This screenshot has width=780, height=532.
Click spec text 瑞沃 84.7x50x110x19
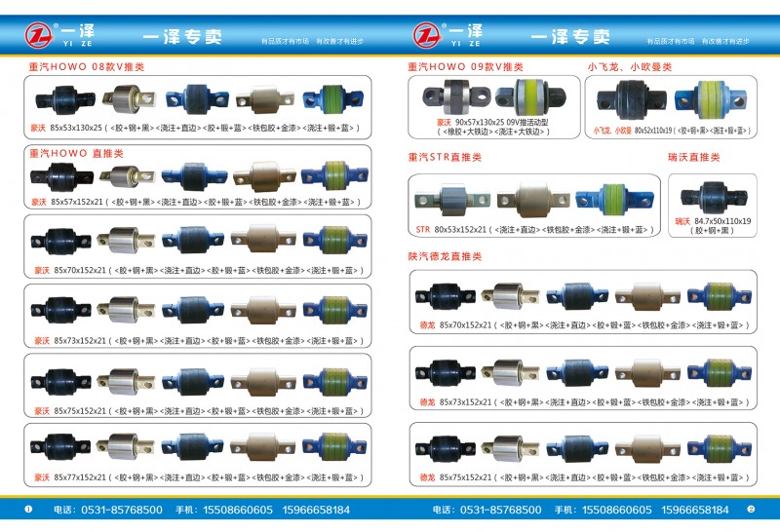pos(713,221)
